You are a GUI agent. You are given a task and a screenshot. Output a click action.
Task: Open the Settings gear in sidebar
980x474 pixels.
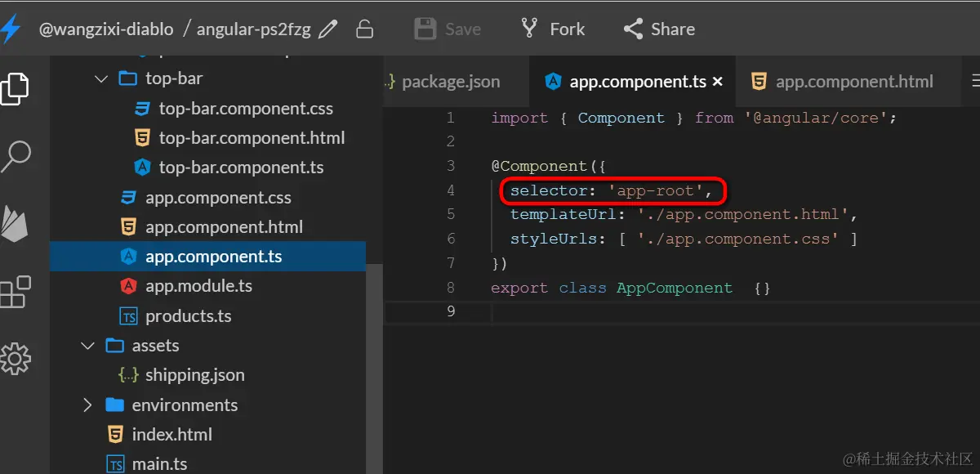click(15, 359)
